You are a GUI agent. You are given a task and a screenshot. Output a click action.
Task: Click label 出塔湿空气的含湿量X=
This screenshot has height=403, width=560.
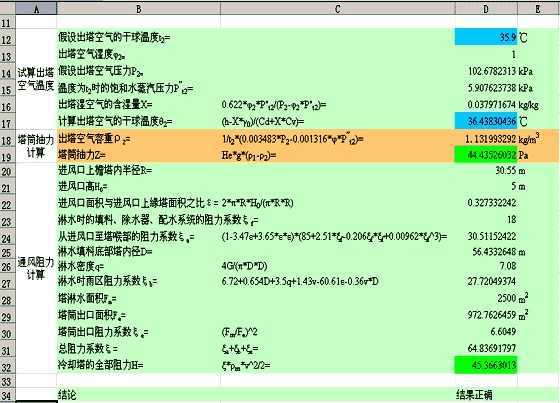click(x=105, y=105)
